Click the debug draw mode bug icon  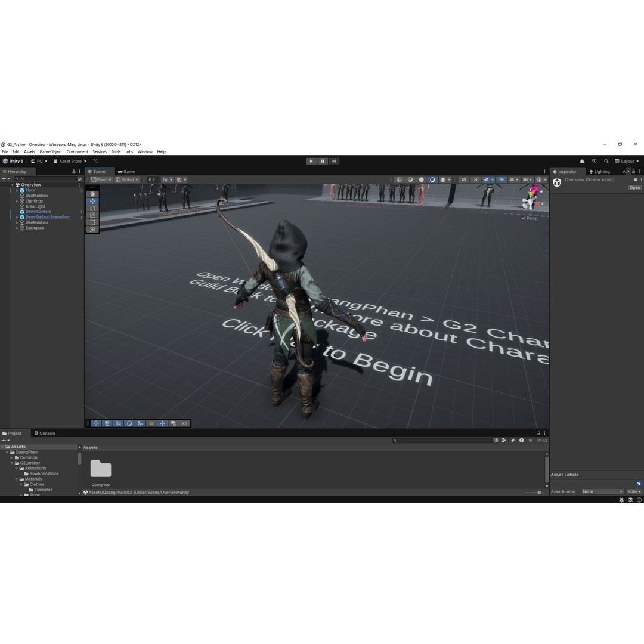(442, 180)
